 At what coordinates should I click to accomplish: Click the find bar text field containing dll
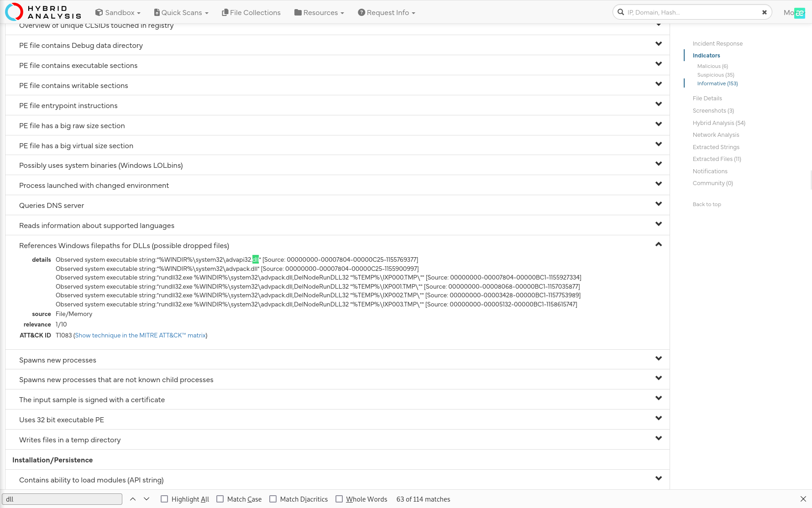62,499
